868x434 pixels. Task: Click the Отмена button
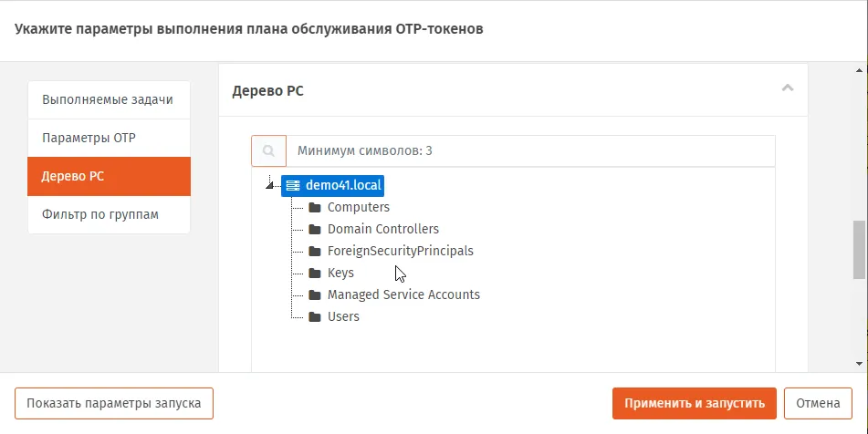click(x=818, y=403)
